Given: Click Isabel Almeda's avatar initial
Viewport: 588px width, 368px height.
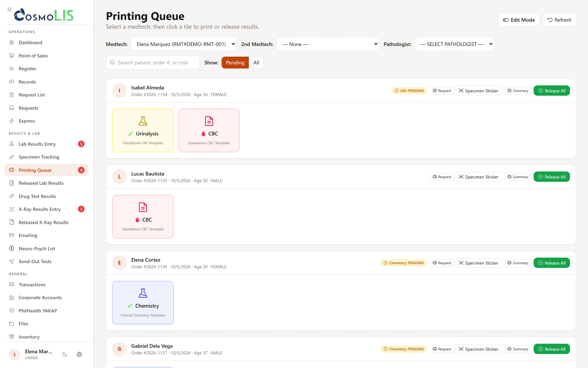Looking at the screenshot, I should click(x=119, y=91).
